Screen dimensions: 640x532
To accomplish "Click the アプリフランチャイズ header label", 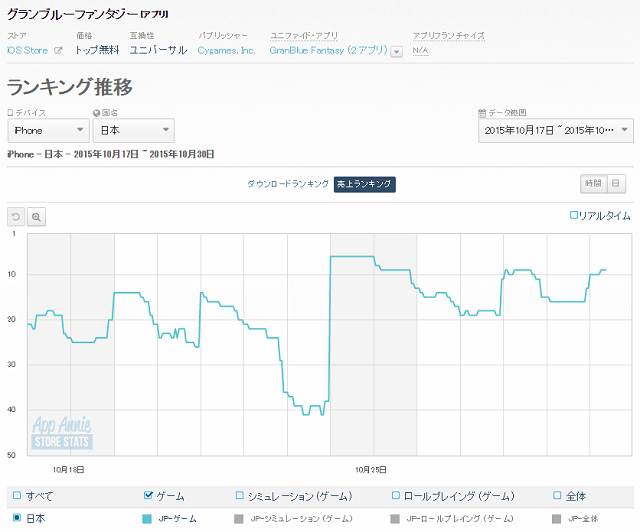I will (x=449, y=36).
